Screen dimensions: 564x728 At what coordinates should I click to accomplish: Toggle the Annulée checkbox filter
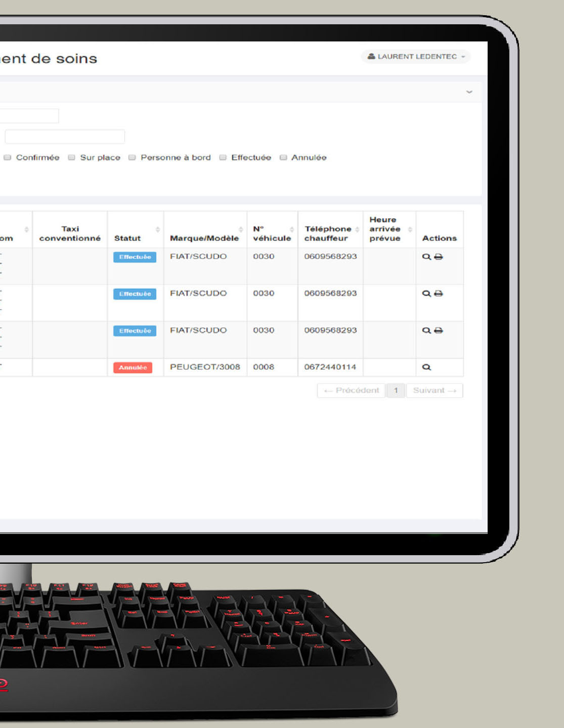coord(283,158)
